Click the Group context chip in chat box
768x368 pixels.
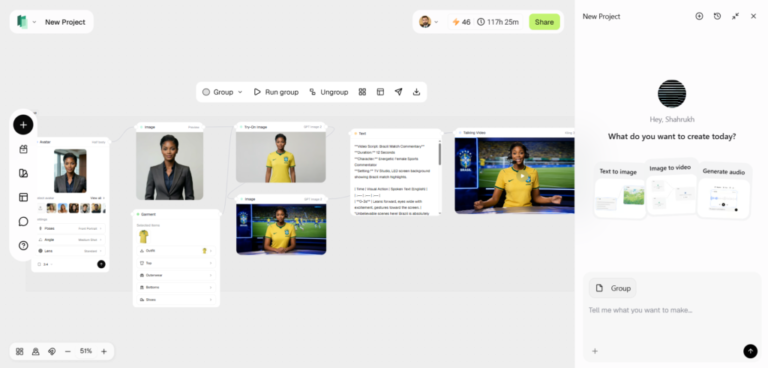(613, 288)
